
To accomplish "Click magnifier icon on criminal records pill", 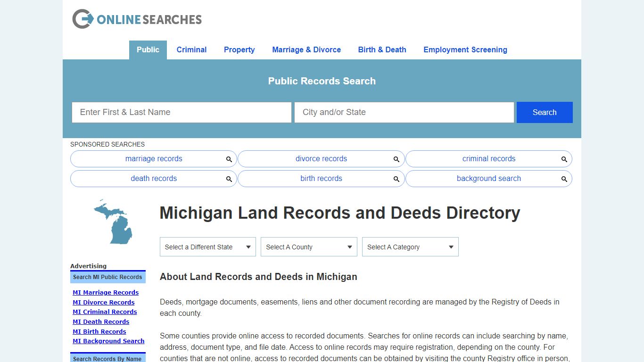I will pyautogui.click(x=564, y=159).
